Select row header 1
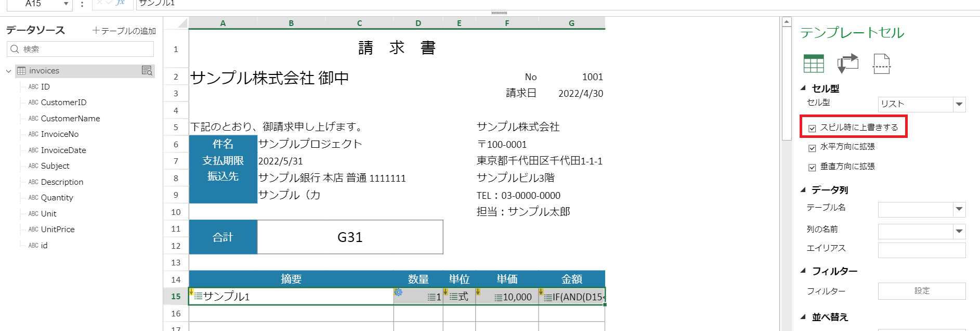This screenshot has height=331, width=980. coord(176,49)
